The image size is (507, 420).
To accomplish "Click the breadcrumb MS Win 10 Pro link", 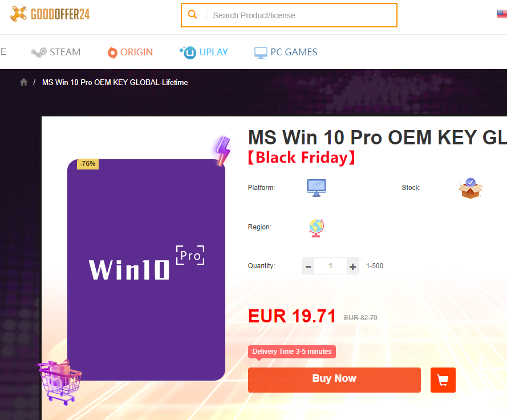I will 115,83.
